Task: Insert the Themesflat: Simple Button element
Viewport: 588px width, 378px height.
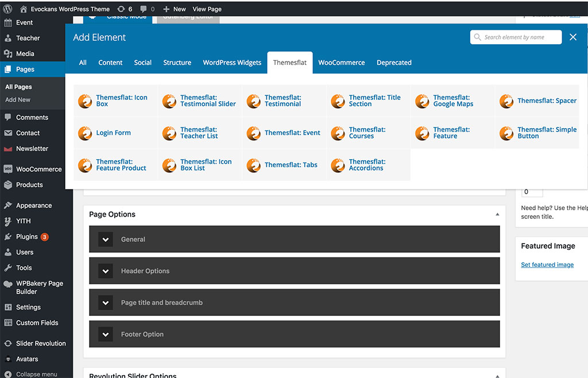Action: (537, 133)
